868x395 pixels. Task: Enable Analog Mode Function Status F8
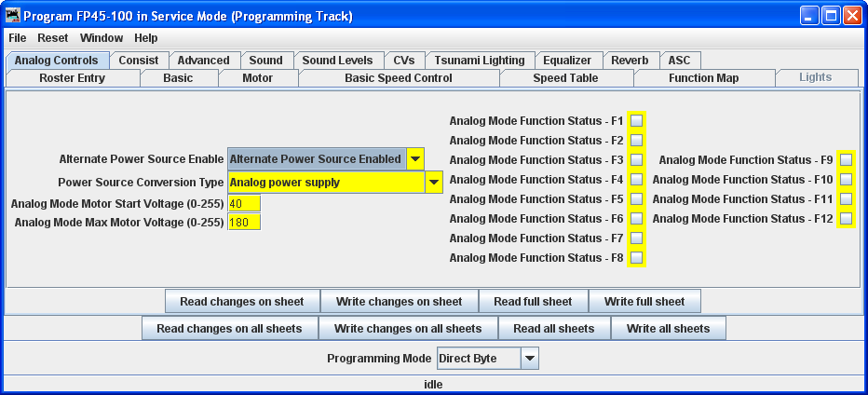[x=637, y=258]
